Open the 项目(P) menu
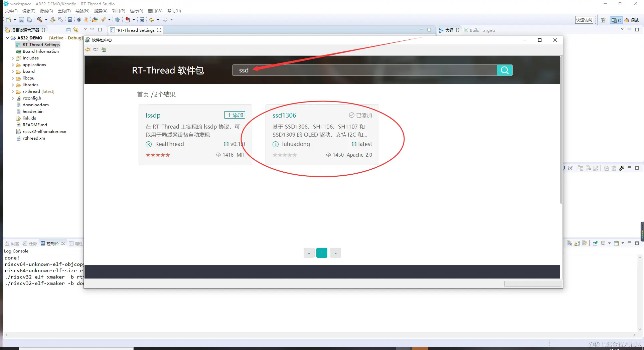 coord(119,11)
